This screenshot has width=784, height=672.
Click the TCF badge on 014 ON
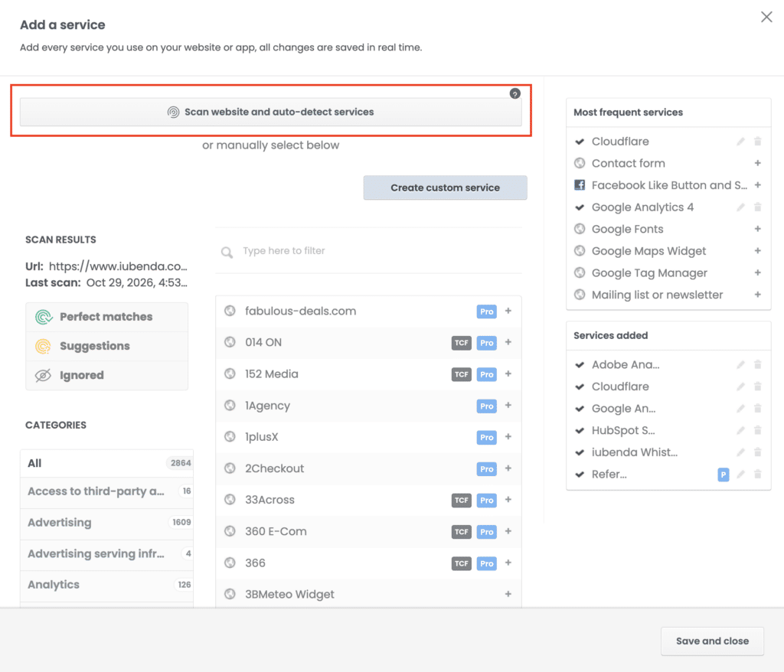click(x=462, y=343)
